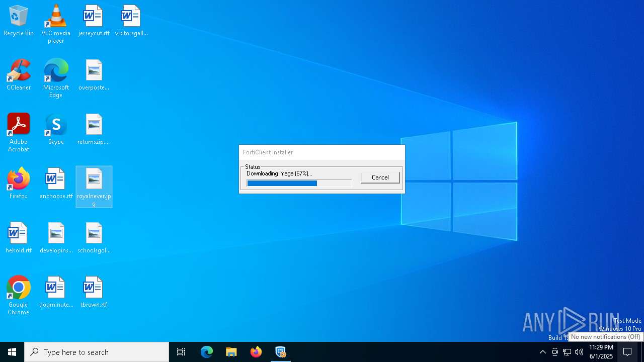Select the Skype desktop shortcut
This screenshot has height=362, width=644.
pyautogui.click(x=56, y=130)
